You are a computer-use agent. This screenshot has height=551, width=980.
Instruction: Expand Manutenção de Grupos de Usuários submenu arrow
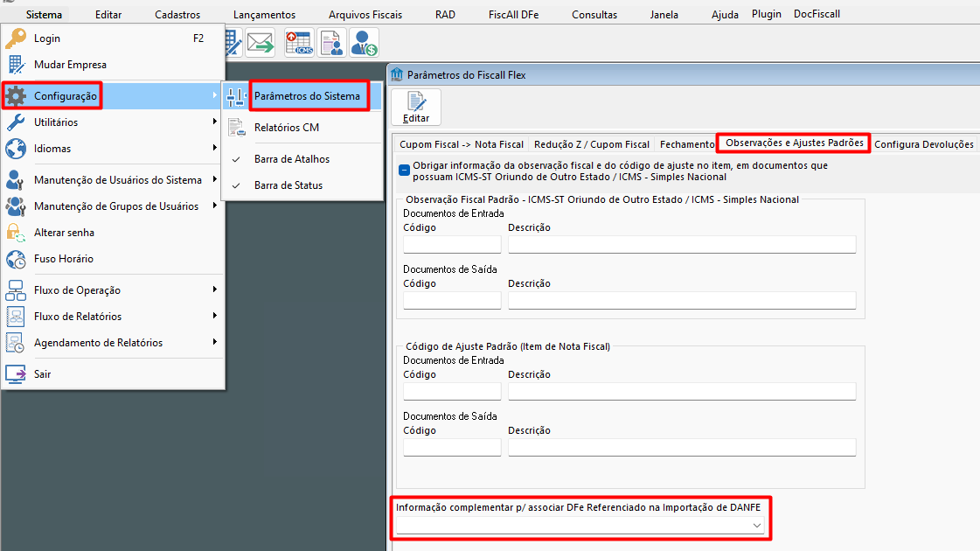214,206
